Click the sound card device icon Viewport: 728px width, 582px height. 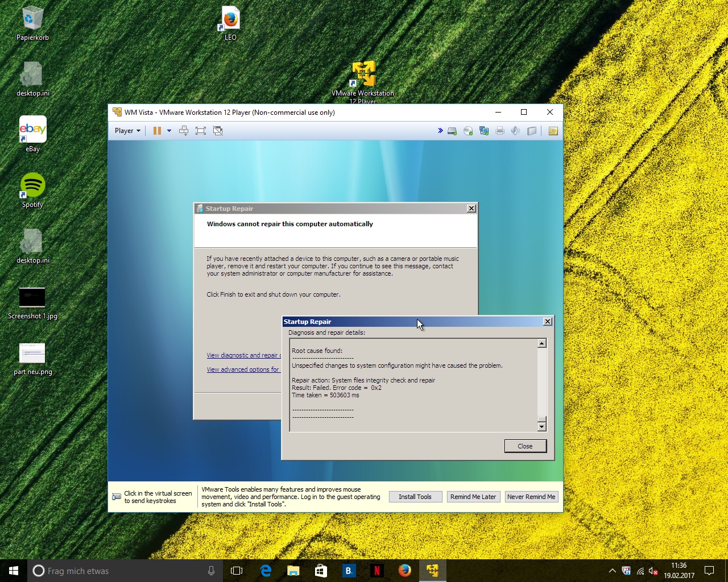515,131
